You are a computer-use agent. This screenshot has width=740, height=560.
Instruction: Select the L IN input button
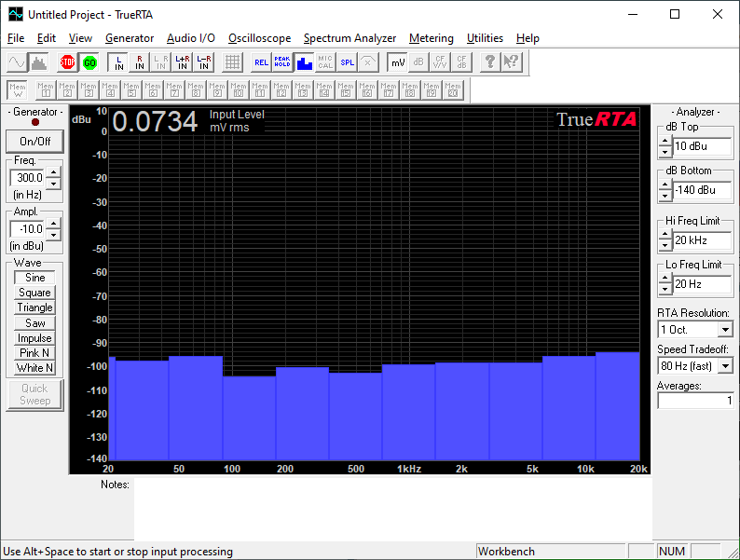pos(118,62)
